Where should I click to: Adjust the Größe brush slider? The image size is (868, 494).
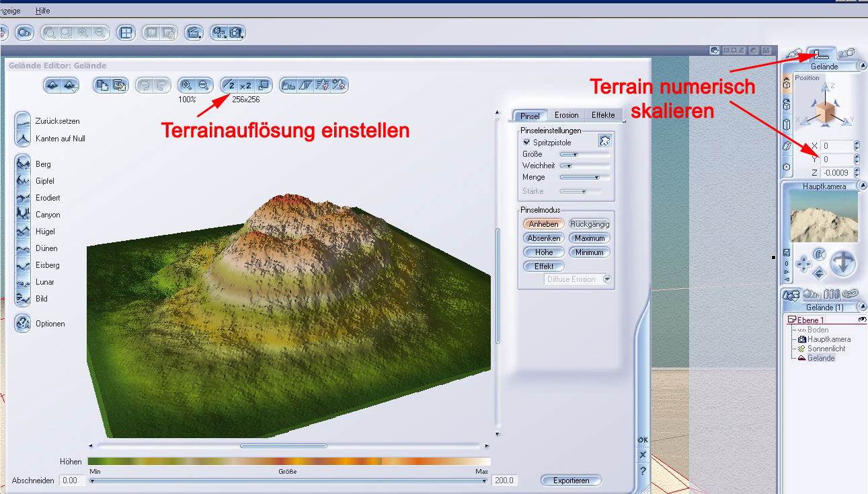585,154
